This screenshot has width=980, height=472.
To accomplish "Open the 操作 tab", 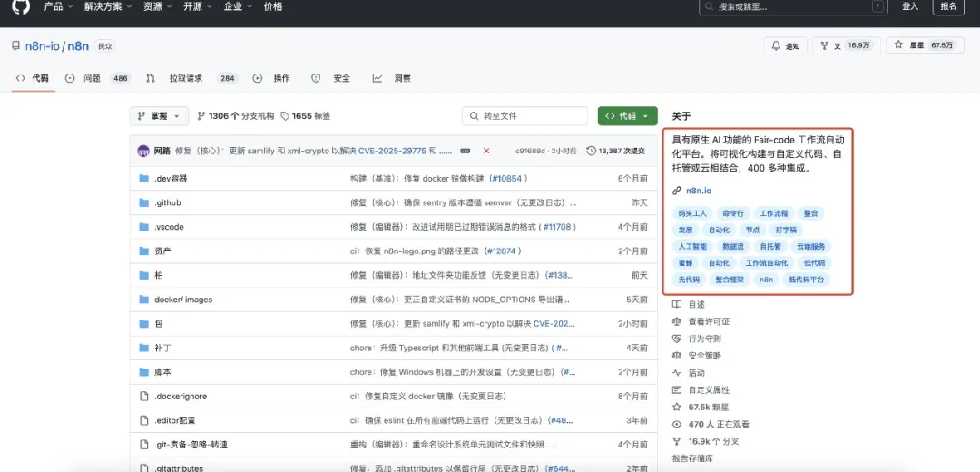I will (271, 78).
